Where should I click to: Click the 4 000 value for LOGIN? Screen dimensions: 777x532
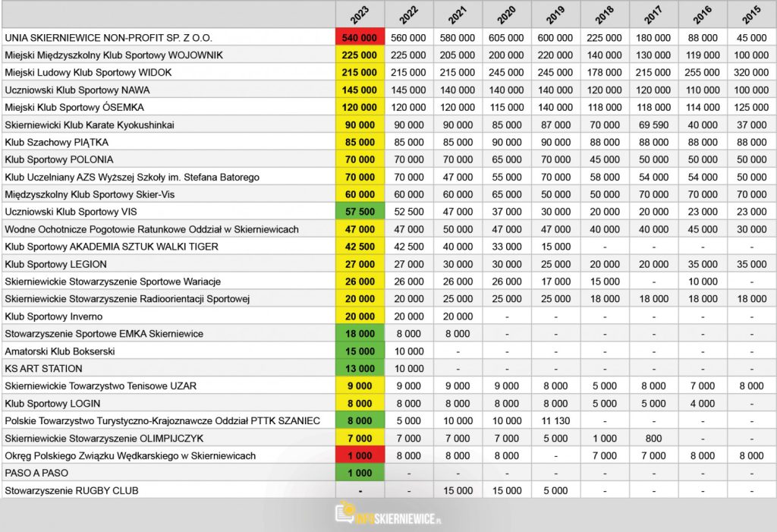pos(703,404)
